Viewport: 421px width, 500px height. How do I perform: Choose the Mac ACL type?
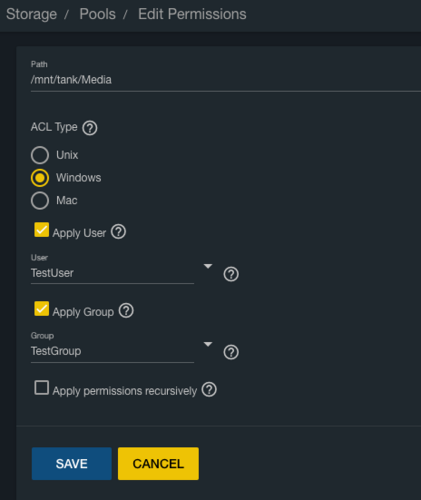[x=40, y=200]
